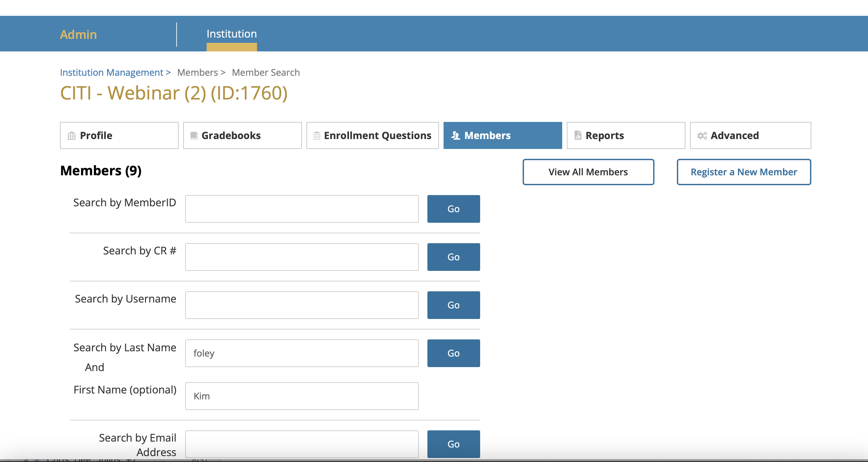Click the Admin heading in header

tap(78, 34)
